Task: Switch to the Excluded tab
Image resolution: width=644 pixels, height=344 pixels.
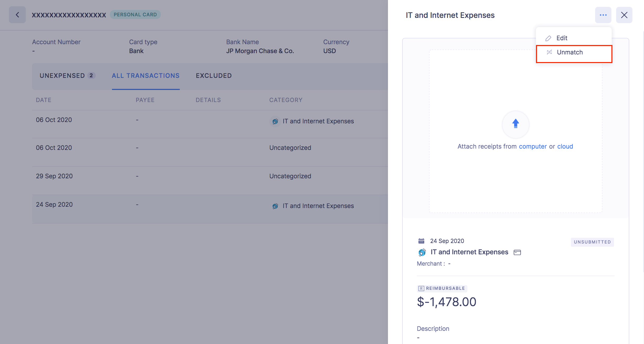Action: 214,76
